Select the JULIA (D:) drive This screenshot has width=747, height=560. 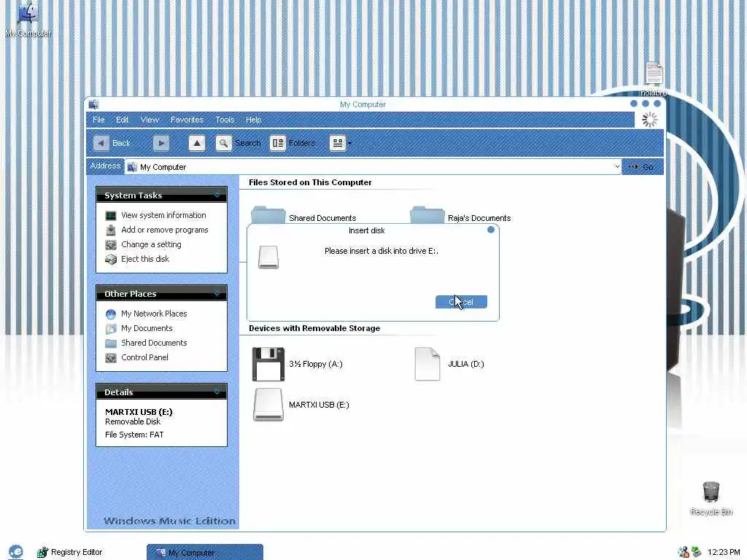click(449, 364)
